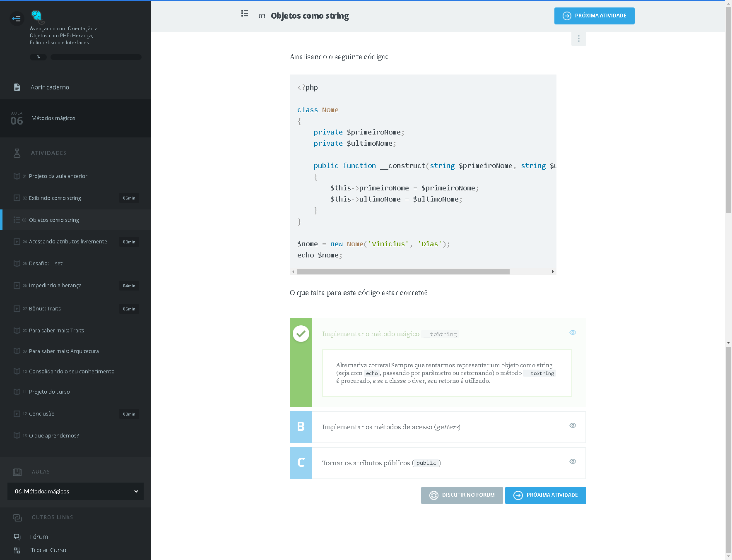Screen dimensions: 732x560
Task: Click the Trocar Curso grid icon
Action: [x=17, y=550]
